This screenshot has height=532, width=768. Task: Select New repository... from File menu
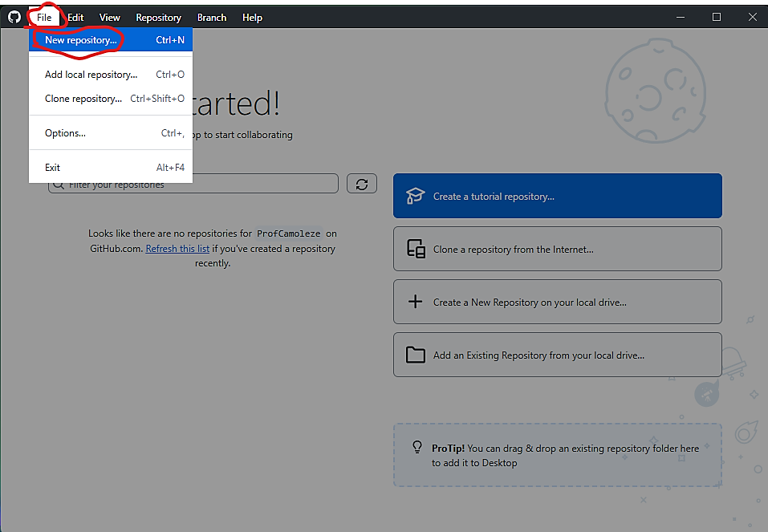pyautogui.click(x=80, y=39)
